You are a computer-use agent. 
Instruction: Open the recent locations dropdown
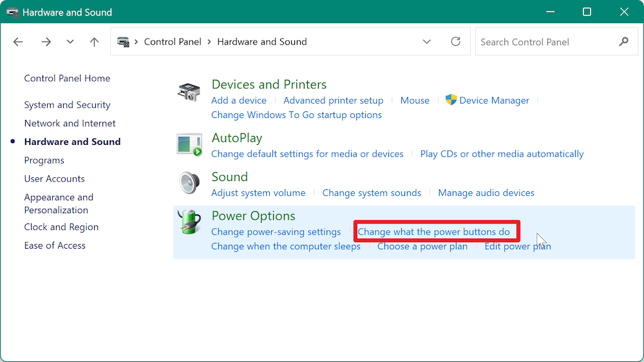(x=70, y=42)
